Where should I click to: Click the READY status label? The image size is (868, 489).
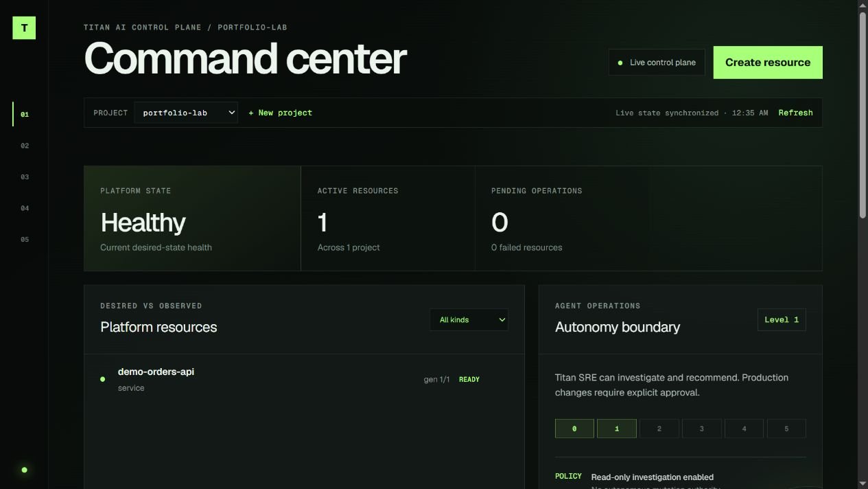[469, 379]
